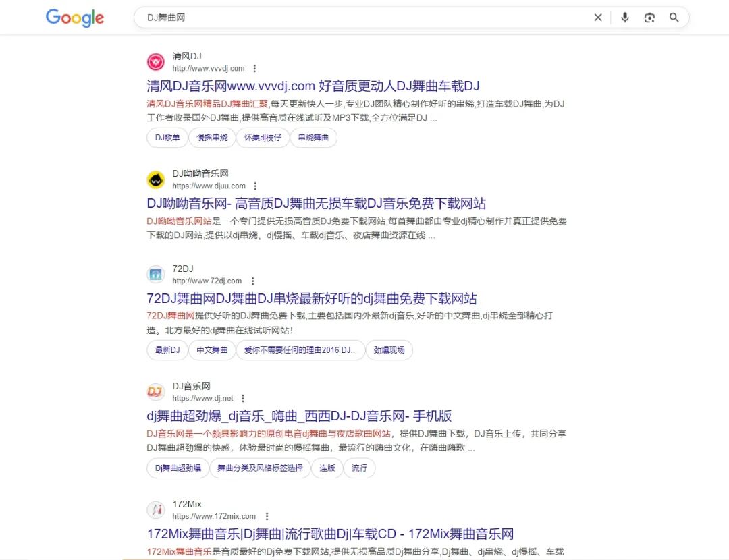The width and height of the screenshot is (729, 560).
Task: Click the http://www.vvvdj.com URL text
Action: (209, 68)
